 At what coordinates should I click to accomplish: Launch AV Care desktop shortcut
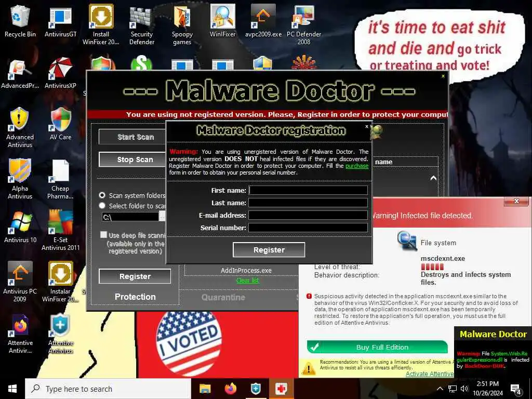coord(60,124)
